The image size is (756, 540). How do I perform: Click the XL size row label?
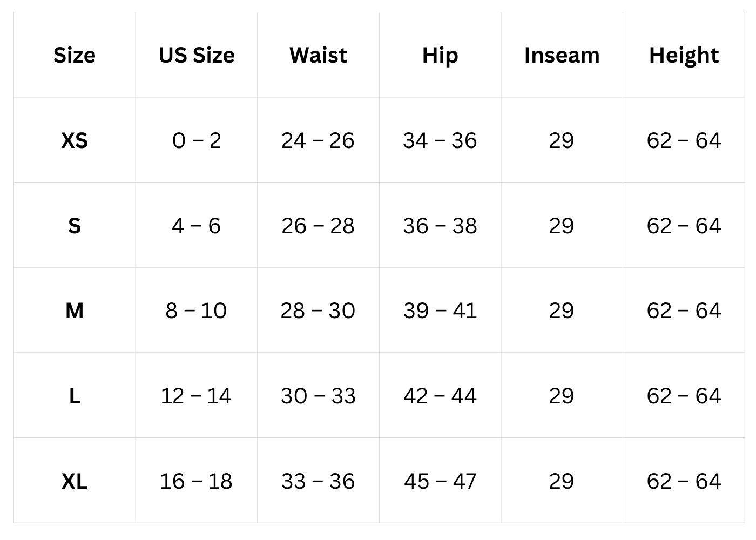pyautogui.click(x=75, y=481)
